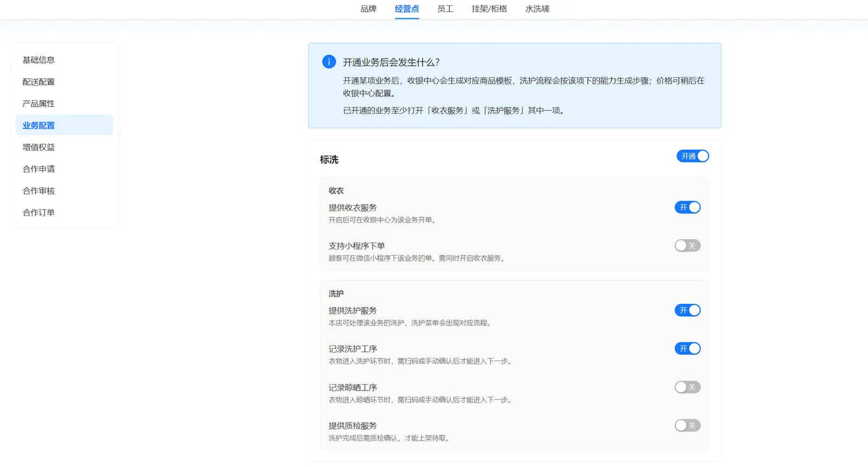Click the 提供收衣服务 label
This screenshot has width=868, height=467.
coord(353,208)
